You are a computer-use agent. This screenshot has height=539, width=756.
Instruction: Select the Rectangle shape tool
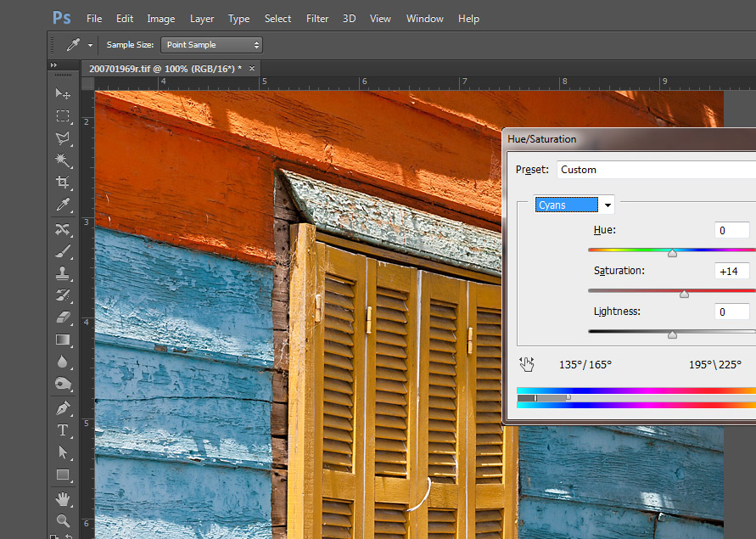click(63, 474)
